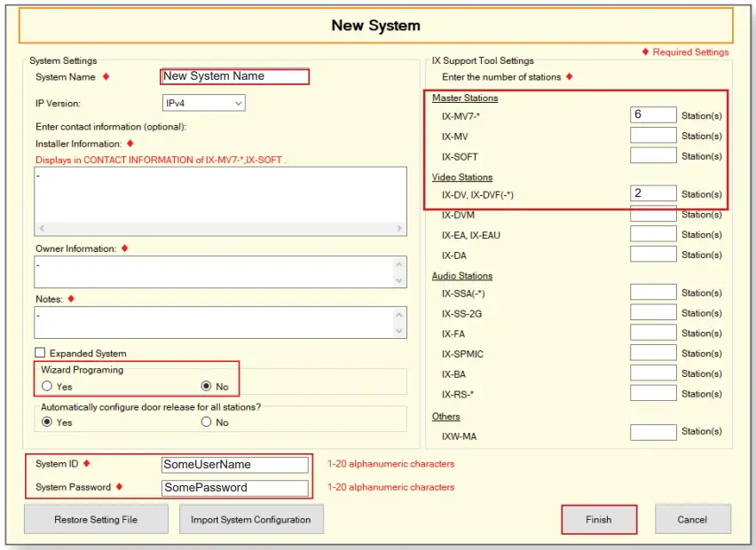This screenshot has width=756, height=550.
Task: Select the IX-MV7-* station count field
Action: tap(653, 115)
